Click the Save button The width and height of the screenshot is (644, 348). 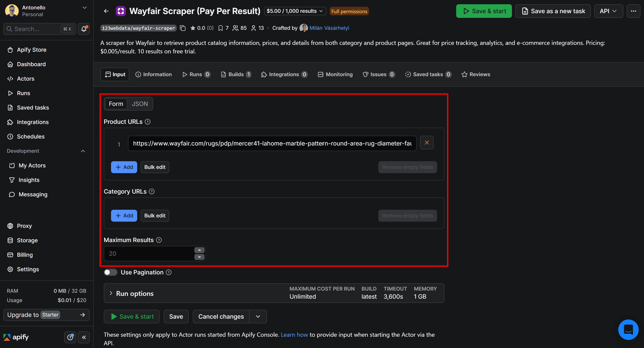(176, 317)
